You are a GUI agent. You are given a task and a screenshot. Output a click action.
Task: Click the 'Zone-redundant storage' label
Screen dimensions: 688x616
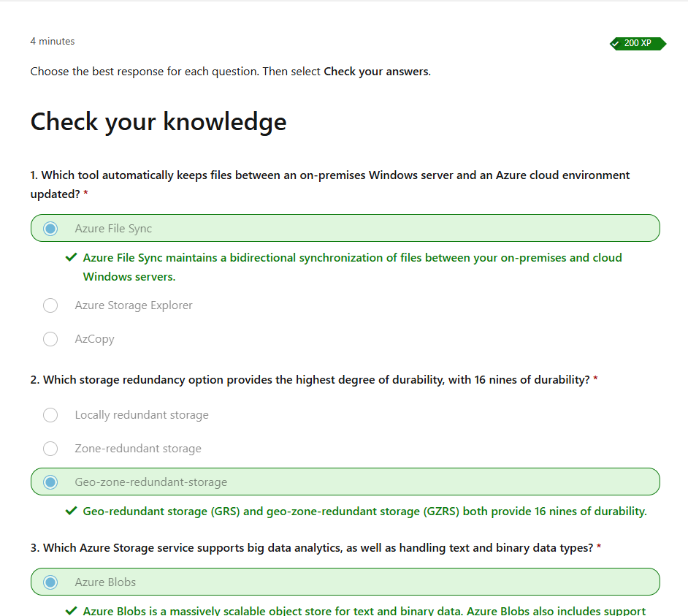tap(138, 448)
